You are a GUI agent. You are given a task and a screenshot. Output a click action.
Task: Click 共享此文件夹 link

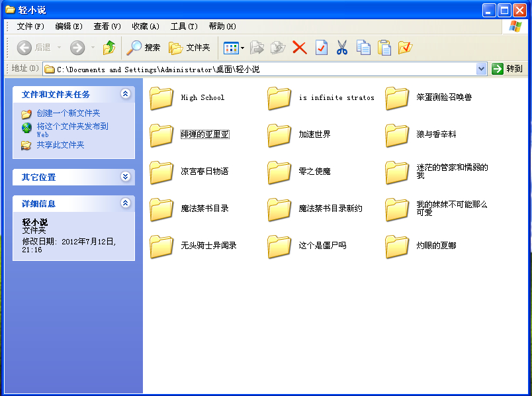click(x=60, y=145)
